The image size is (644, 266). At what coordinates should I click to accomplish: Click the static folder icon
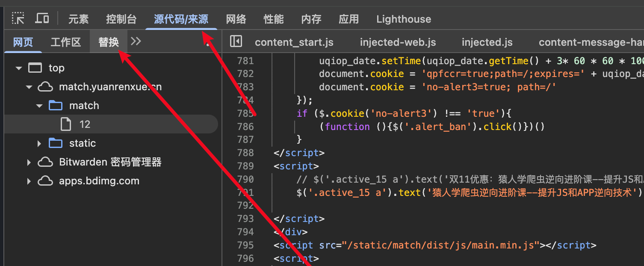point(56,143)
